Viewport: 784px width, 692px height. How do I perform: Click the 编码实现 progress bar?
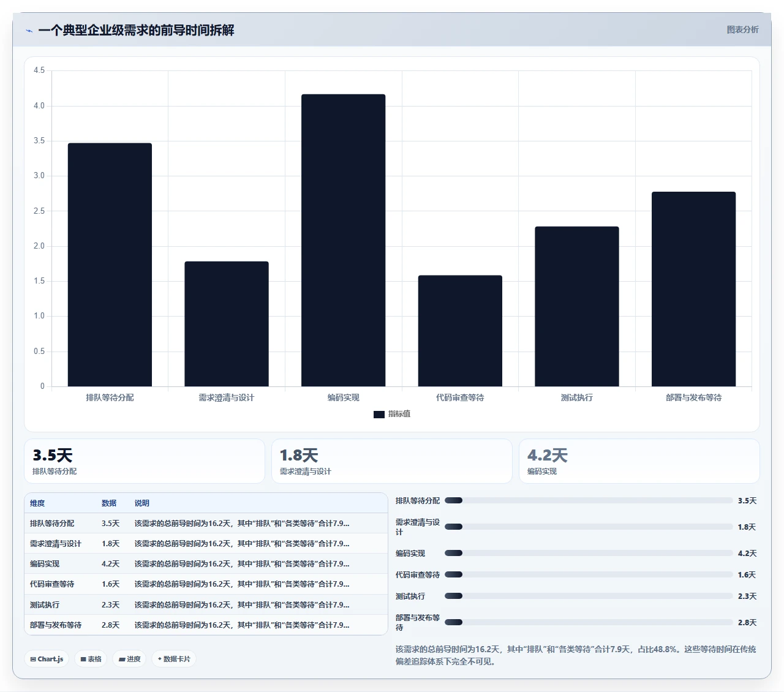click(x=589, y=553)
